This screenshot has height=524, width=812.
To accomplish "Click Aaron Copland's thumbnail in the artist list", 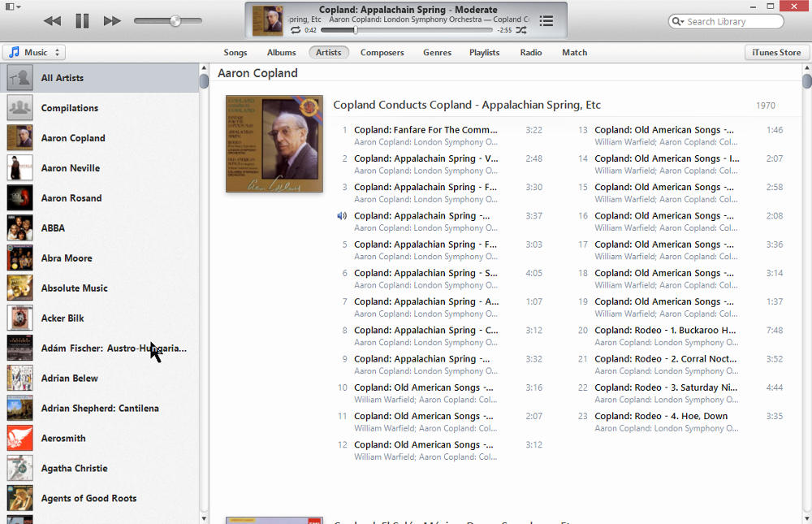I will (19, 138).
